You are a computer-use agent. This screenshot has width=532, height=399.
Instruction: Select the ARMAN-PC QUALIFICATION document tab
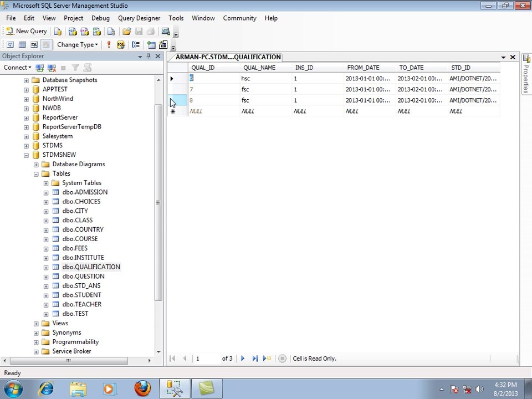point(228,57)
